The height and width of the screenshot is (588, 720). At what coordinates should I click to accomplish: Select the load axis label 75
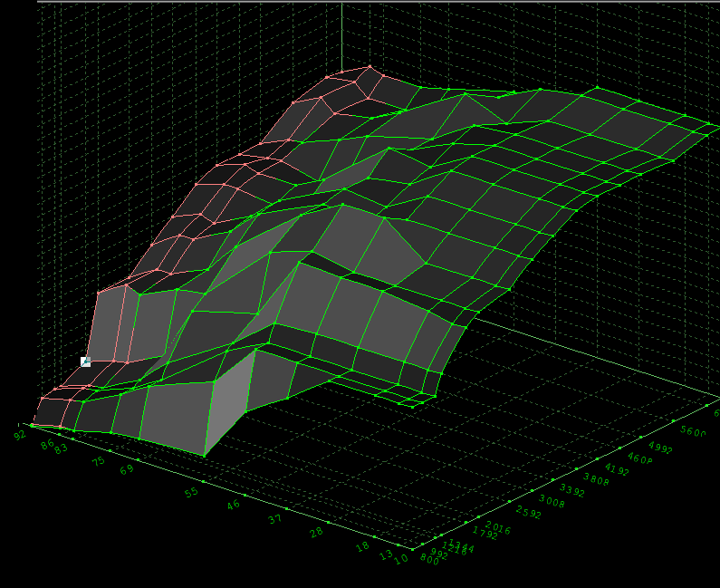pyautogui.click(x=99, y=461)
